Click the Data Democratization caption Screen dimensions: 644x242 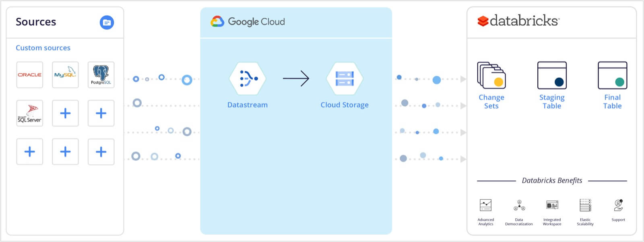click(x=519, y=222)
